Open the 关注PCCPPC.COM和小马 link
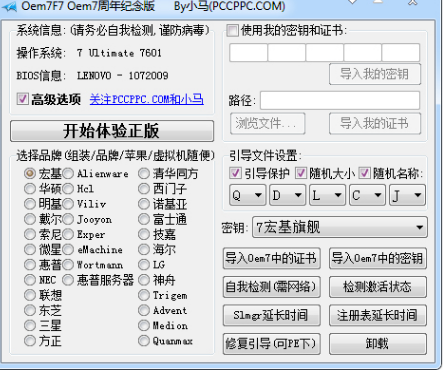Image resolution: width=443 pixels, height=374 pixels. tap(146, 99)
